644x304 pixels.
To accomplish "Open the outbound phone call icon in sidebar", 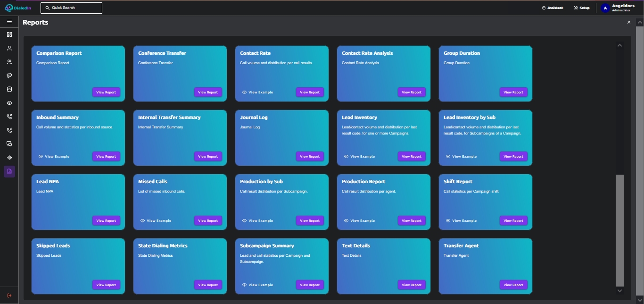I will point(9,117).
